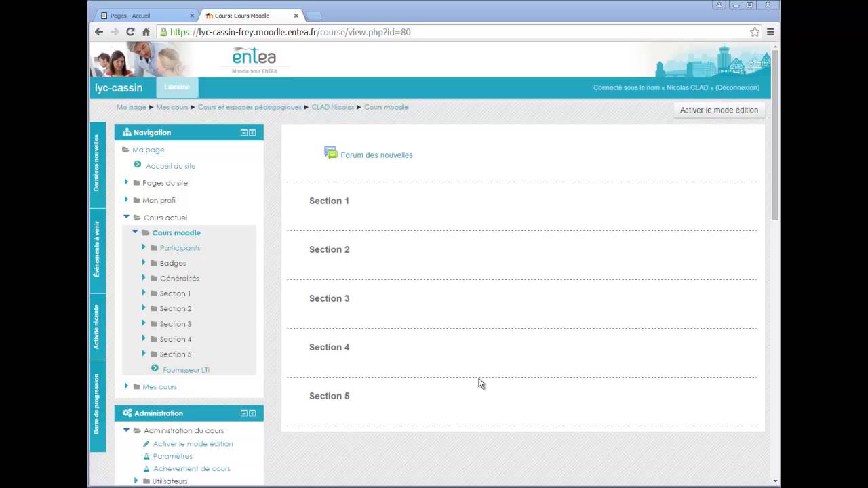This screenshot has height=488, width=868.
Task: Open the Activité récente docked tab
Action: pyautogui.click(x=97, y=327)
